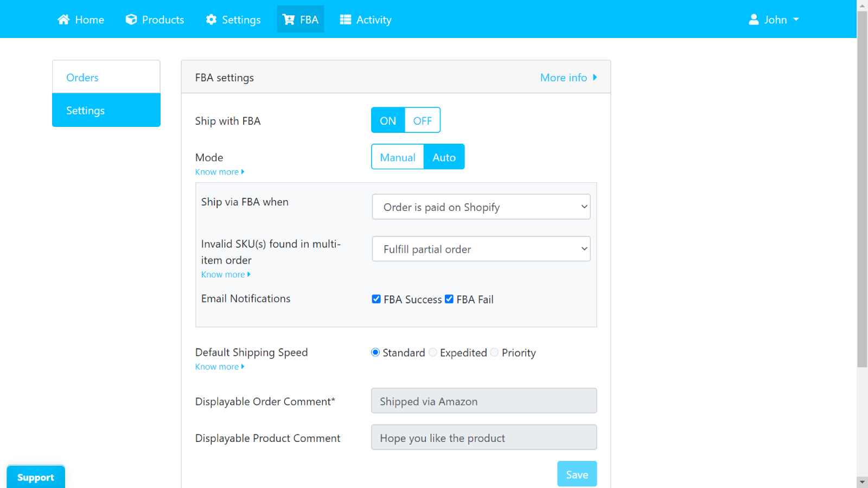
Task: Click the Products box icon
Action: (130, 19)
